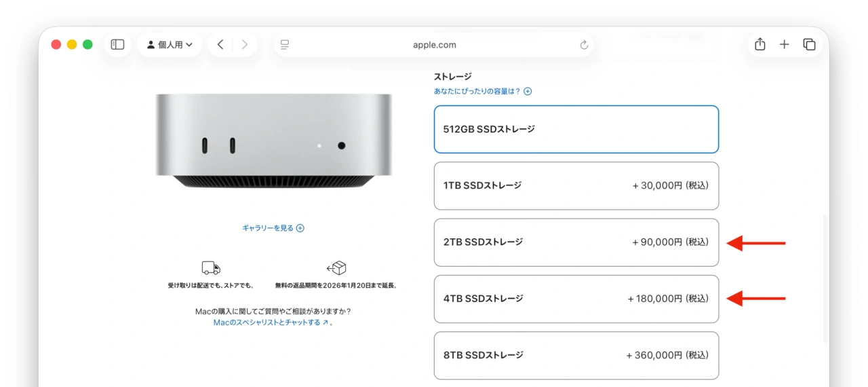Screen dimensions: 868x387
Task: Click the page's vertical scrollbar
Action: click(825, 278)
